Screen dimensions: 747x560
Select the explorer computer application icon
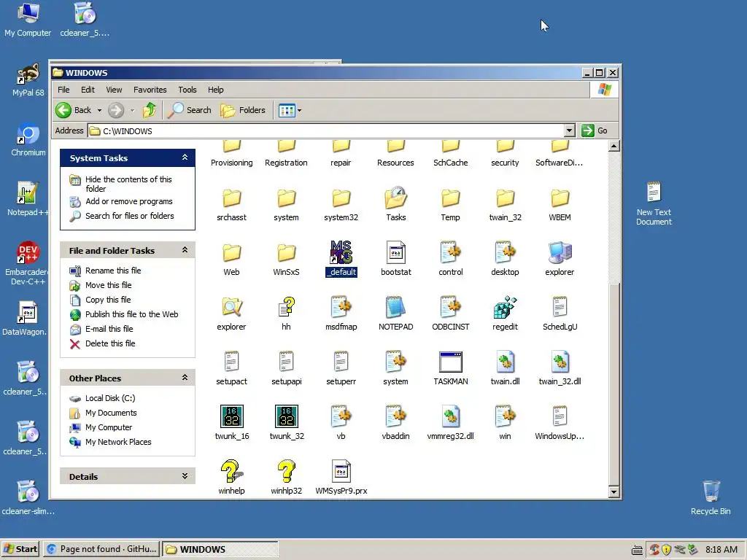(x=560, y=252)
